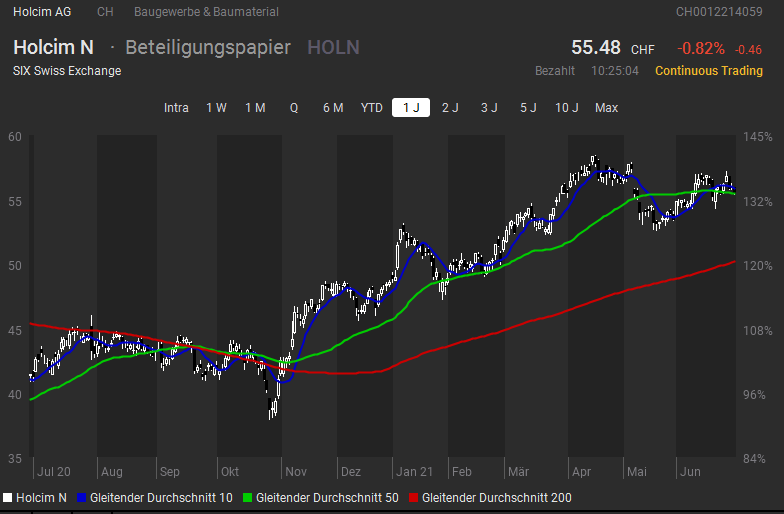Click the Holcim N title
784x514 pixels.
pos(54,48)
